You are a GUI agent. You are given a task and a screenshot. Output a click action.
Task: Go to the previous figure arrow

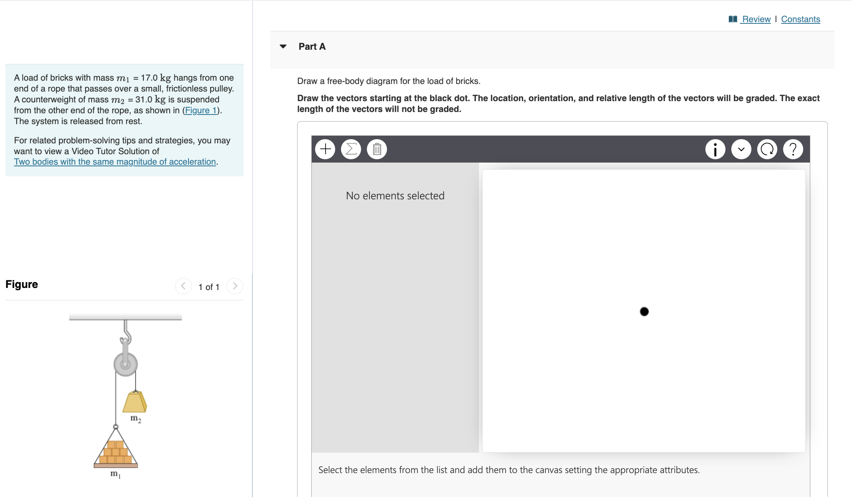pyautogui.click(x=183, y=286)
